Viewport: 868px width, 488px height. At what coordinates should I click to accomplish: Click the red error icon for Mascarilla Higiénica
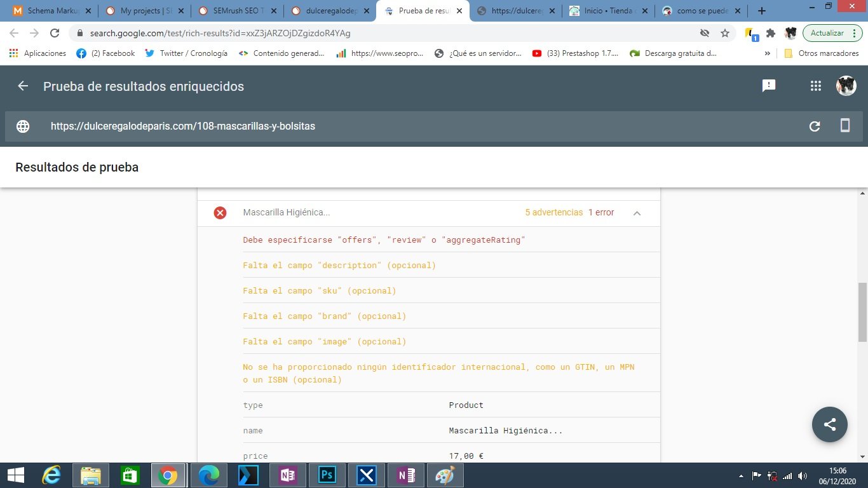pos(220,213)
